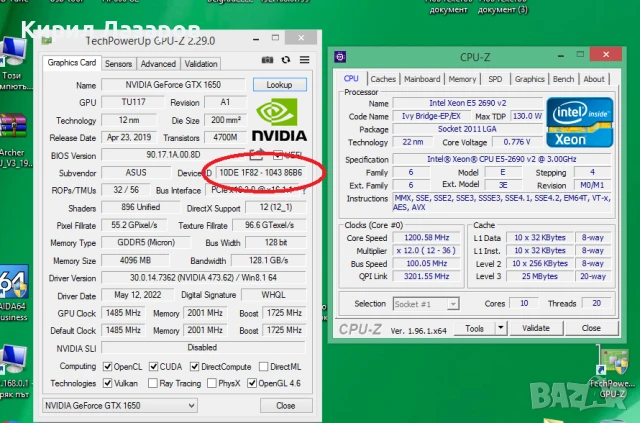Click the Specification field Intel Xeon CPU E5-2690 v2 @ 3.00GHz
This screenshot has height=423, width=640.
tap(502, 159)
